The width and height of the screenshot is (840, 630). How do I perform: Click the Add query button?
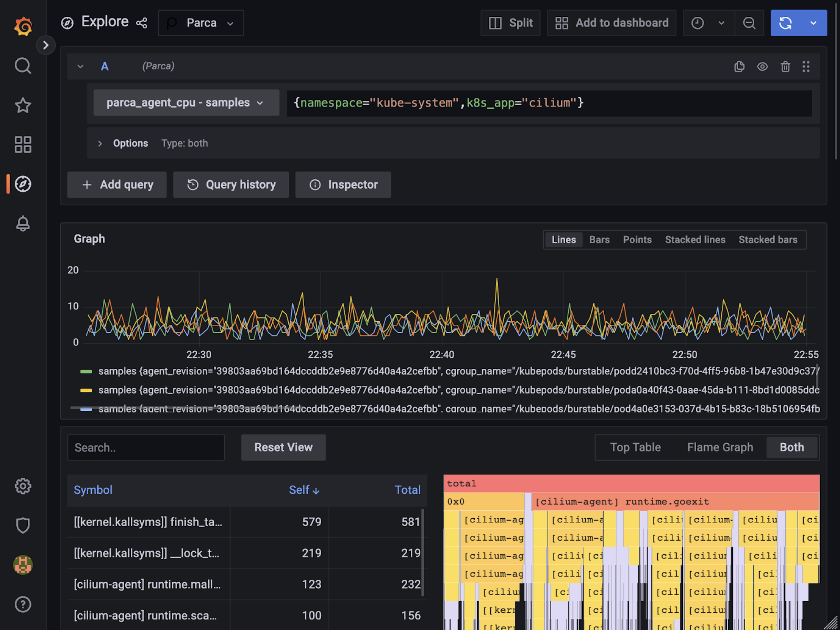(x=117, y=185)
